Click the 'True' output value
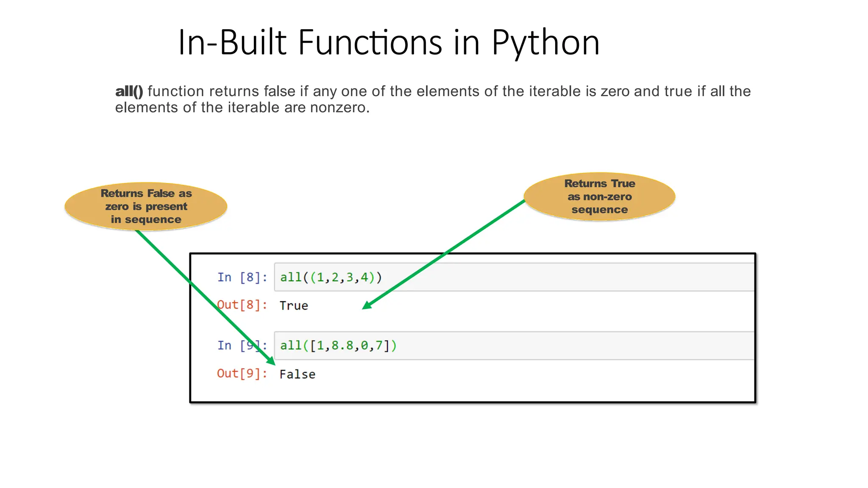The image size is (868, 488). (x=294, y=306)
